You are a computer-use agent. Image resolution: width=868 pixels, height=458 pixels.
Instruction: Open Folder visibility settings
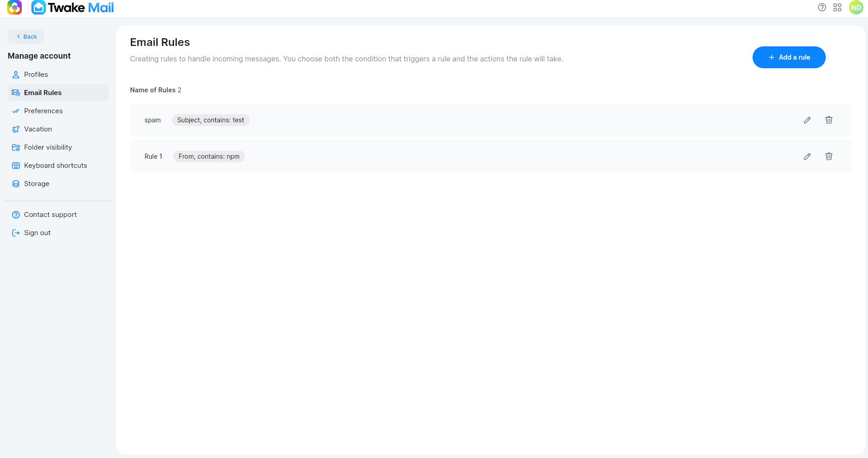[x=58, y=147]
